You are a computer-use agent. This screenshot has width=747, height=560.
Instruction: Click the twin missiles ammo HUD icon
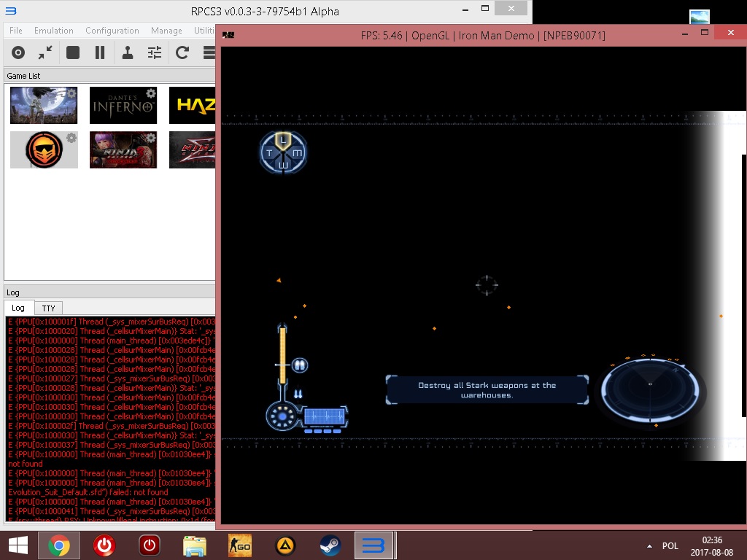pos(298,393)
